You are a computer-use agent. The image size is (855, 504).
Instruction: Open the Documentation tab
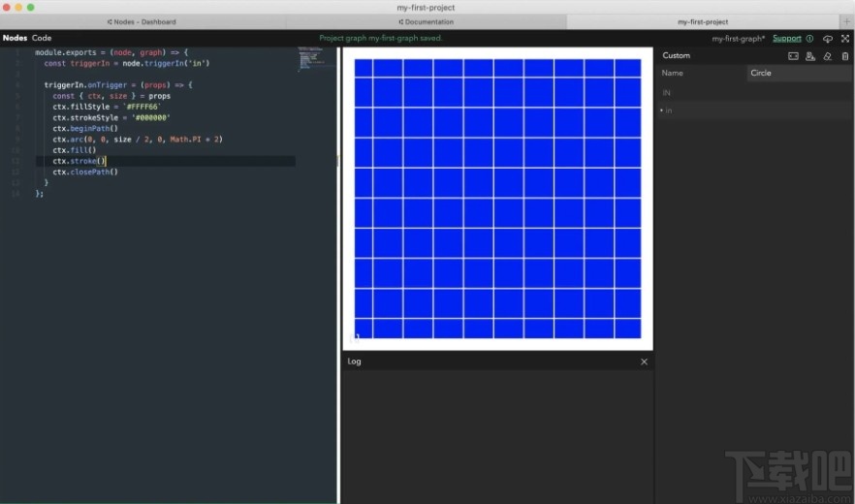pyautogui.click(x=426, y=22)
